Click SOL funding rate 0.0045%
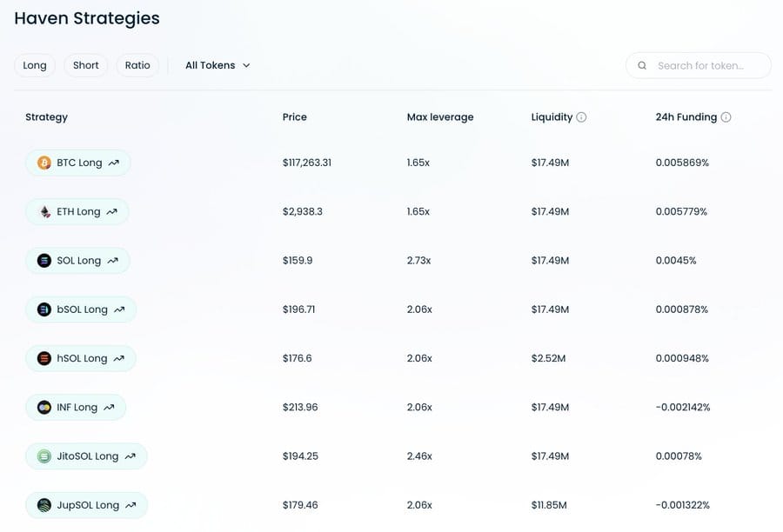This screenshot has width=783, height=532. coord(676,261)
